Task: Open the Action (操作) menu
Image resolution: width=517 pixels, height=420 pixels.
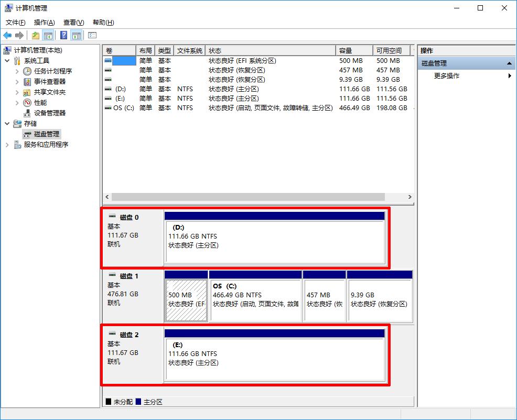Action: (44, 23)
